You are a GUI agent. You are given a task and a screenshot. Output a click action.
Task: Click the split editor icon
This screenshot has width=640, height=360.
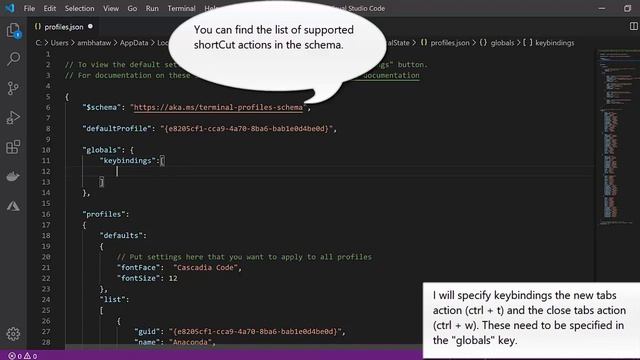click(633, 26)
